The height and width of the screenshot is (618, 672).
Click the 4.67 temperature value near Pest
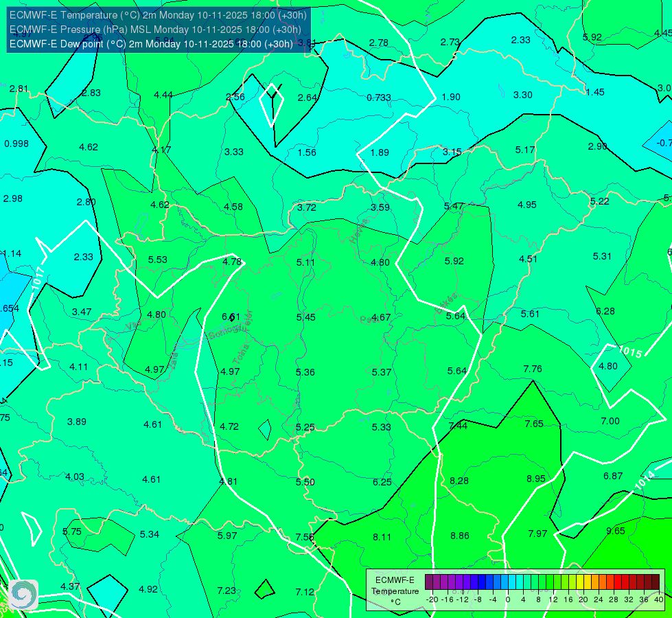coord(381,317)
